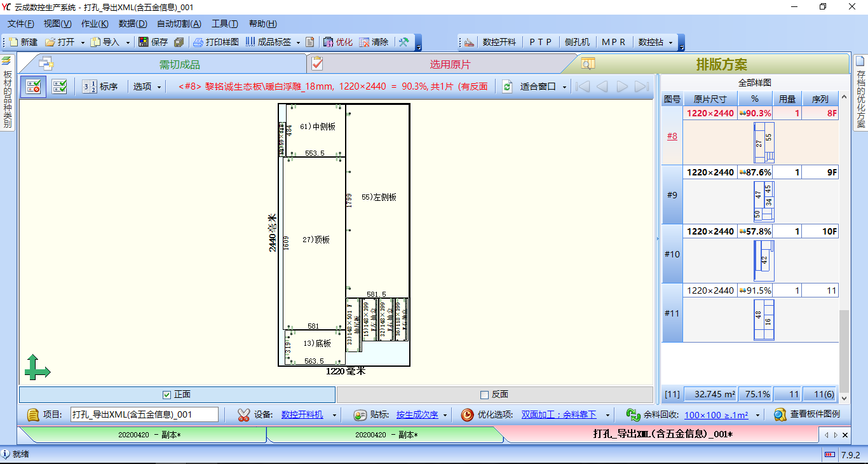Click the M P R button
868x464 pixels.
(613, 42)
